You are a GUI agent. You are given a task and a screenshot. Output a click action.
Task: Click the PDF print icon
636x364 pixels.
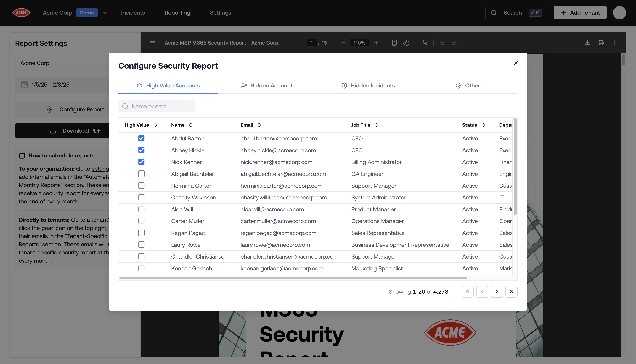coord(601,43)
